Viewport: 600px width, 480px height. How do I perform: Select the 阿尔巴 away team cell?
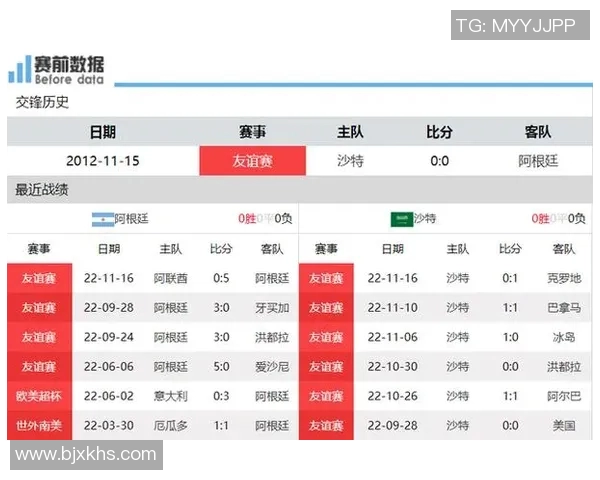[564, 396]
